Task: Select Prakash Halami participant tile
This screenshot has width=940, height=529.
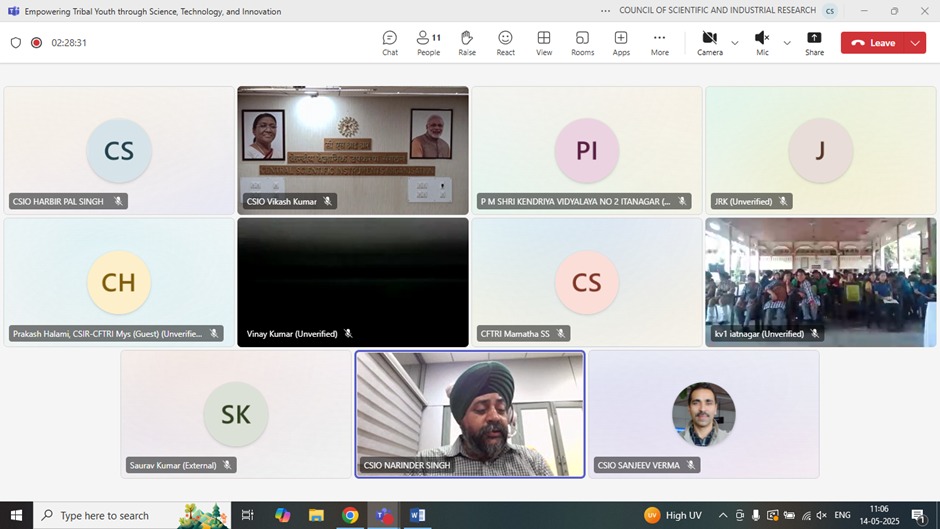Action: pyautogui.click(x=119, y=282)
